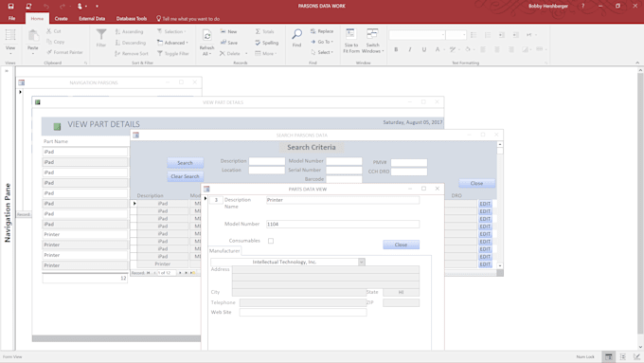644x363 pixels.
Task: Click the Description Name field containing Printer
Action: point(343,200)
